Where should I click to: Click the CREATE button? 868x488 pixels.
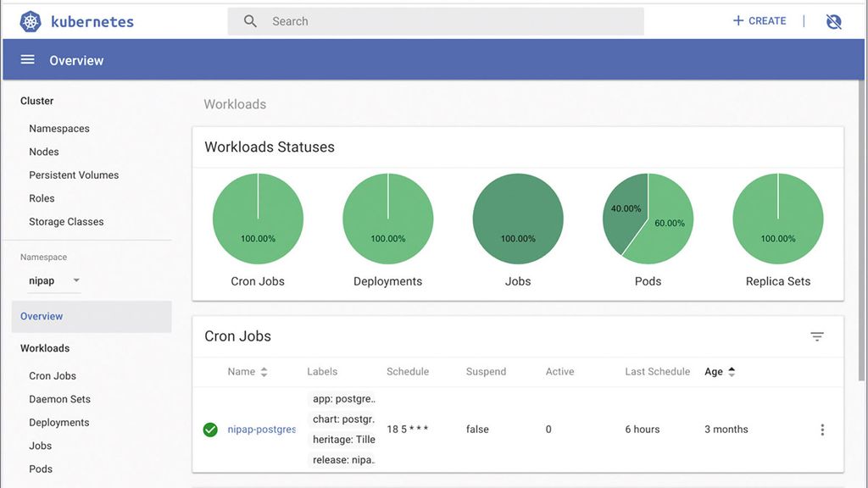coord(759,20)
